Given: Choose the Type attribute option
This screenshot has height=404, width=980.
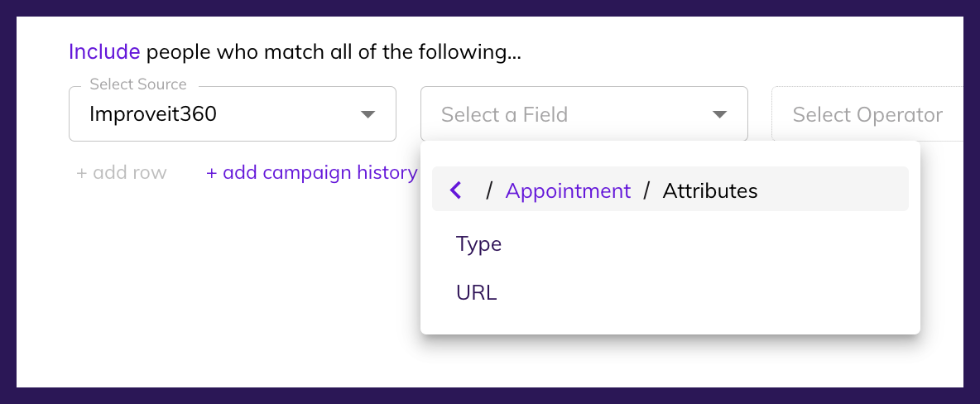Looking at the screenshot, I should tap(479, 244).
